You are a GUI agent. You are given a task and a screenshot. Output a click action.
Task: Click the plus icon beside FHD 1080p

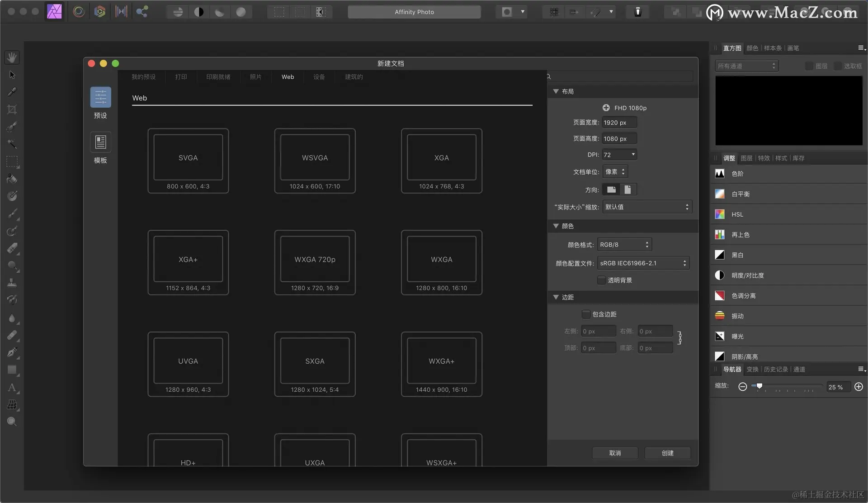click(x=606, y=108)
